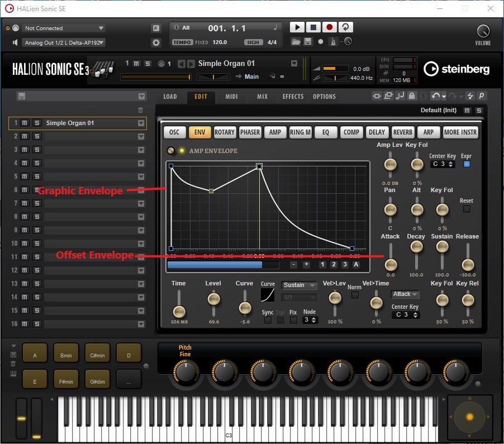Click the trash icon above slot list
This screenshot has width=504, height=444.
click(x=140, y=110)
